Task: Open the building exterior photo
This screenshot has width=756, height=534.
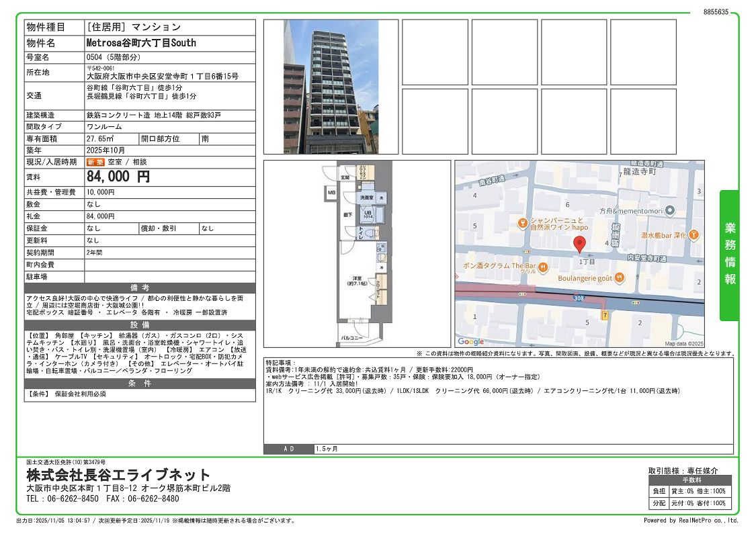Action: [331, 87]
